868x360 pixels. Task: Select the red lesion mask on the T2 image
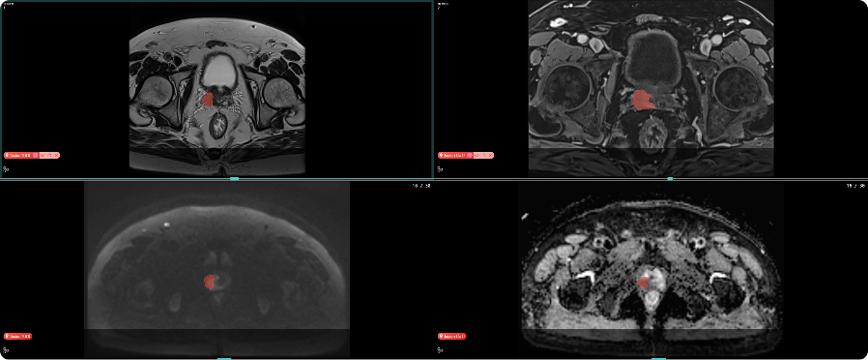[208, 100]
